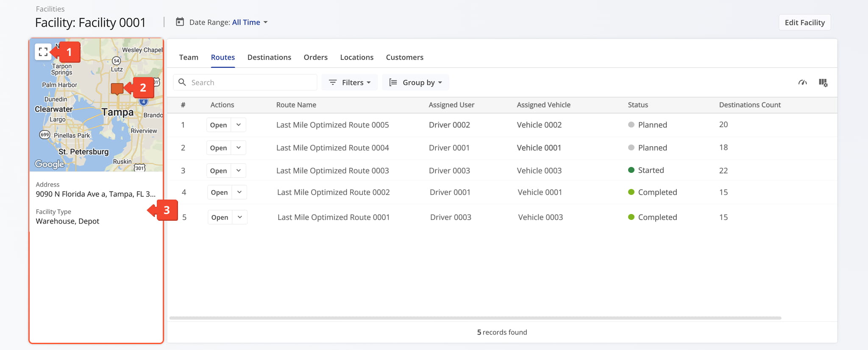This screenshot has height=350, width=868.
Task: Click the Edit Facility button
Action: (804, 22)
